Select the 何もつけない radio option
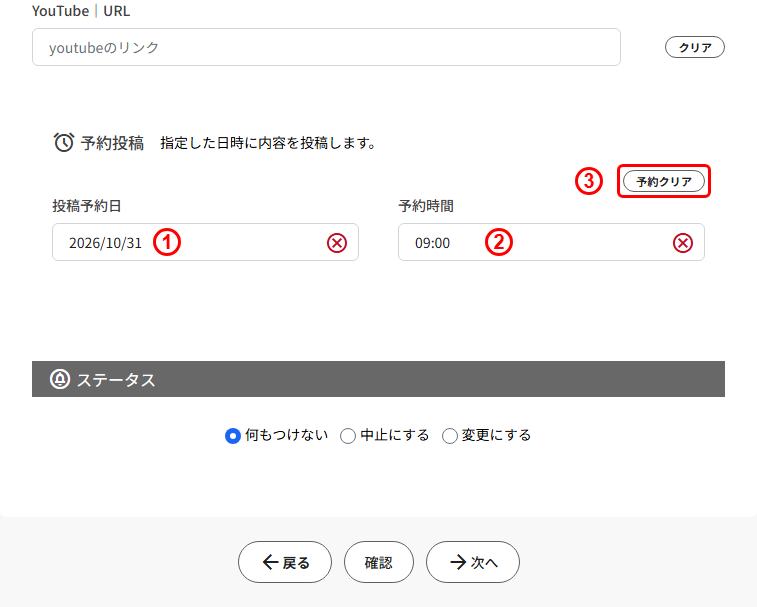Viewport: 757px width, 607px height. (233, 436)
